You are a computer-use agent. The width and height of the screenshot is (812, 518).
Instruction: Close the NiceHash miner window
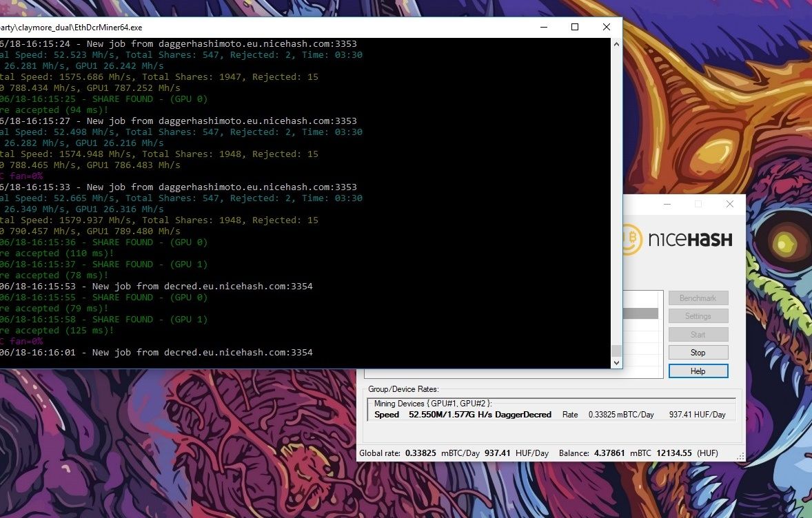click(730, 204)
